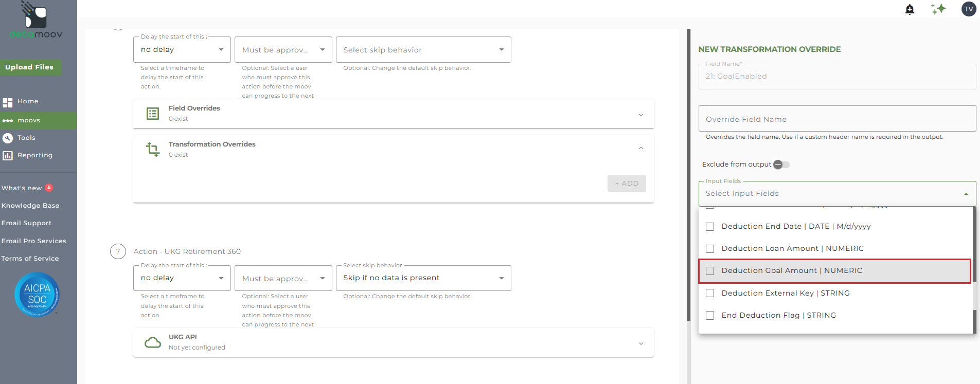Image resolution: width=980 pixels, height=384 pixels.
Task: Open Tools from the sidebar
Action: click(x=26, y=138)
